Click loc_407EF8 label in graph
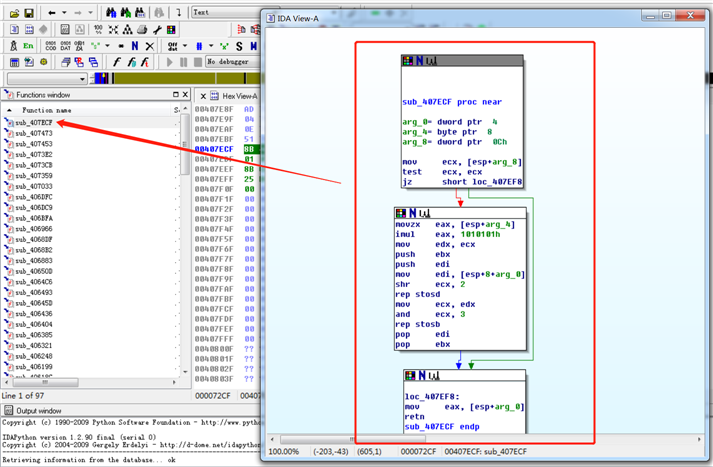 [432, 397]
